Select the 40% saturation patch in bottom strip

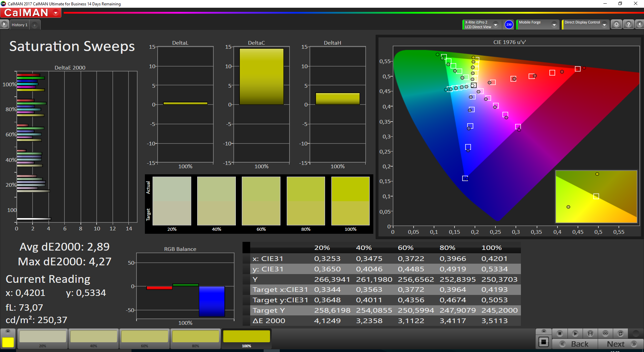[94, 339]
